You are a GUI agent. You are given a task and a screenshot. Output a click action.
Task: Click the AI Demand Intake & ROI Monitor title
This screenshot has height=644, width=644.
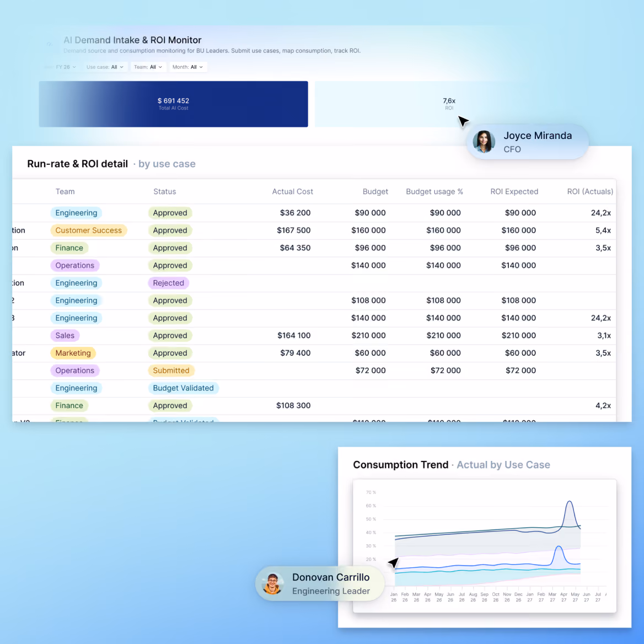pos(132,40)
